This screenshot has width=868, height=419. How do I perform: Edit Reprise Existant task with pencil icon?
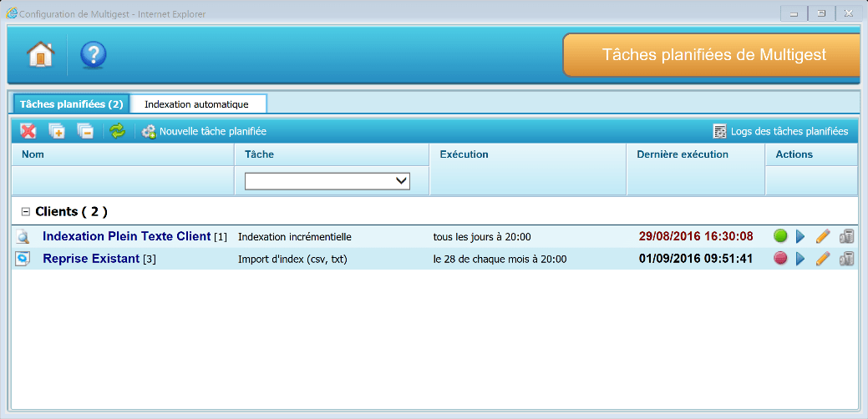point(823,259)
